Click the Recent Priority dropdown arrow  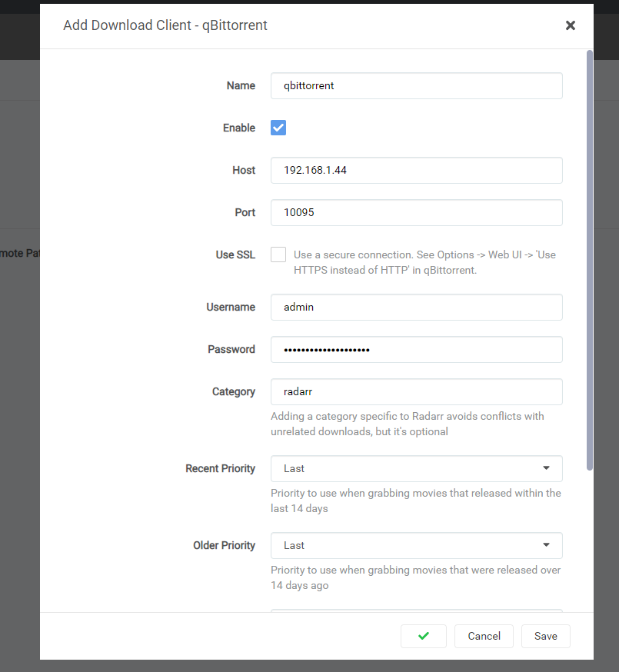coord(546,468)
